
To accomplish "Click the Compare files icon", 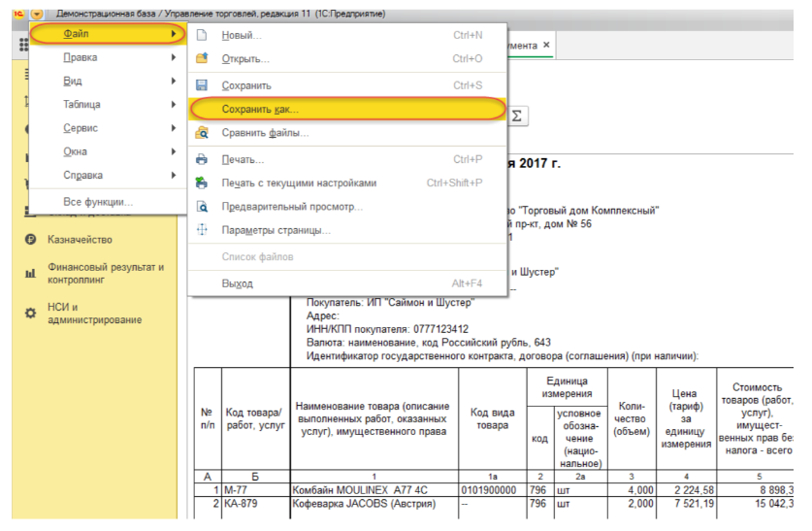I will click(202, 133).
